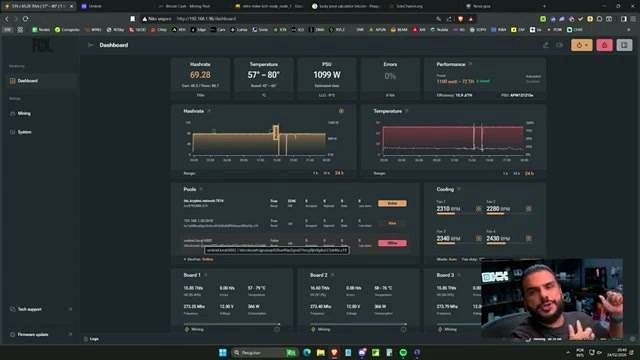
Task: Open System settings in the sidebar
Action: (x=40, y=132)
